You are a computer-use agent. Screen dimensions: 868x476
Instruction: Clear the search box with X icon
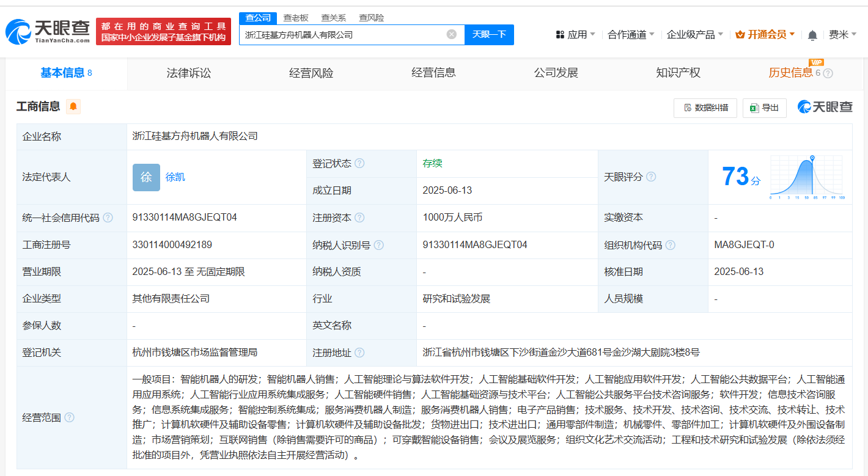coord(452,34)
